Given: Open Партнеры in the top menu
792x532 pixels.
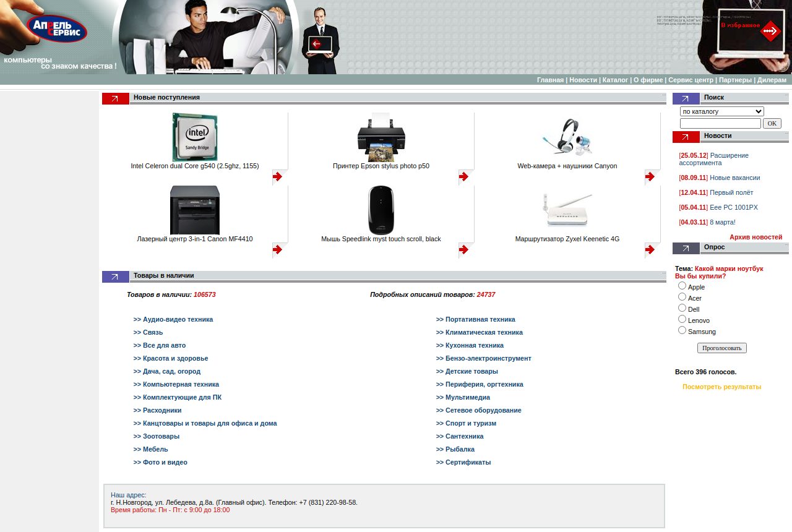Looking at the screenshot, I should (x=735, y=80).
